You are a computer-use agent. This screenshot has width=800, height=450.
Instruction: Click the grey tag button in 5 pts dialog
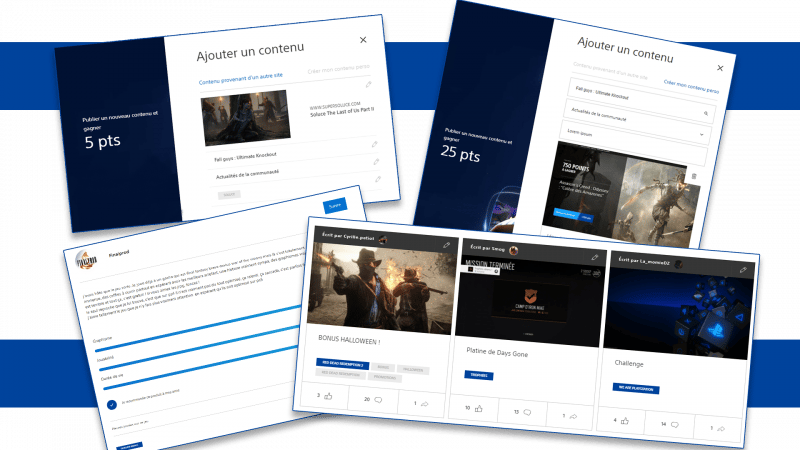tap(229, 195)
